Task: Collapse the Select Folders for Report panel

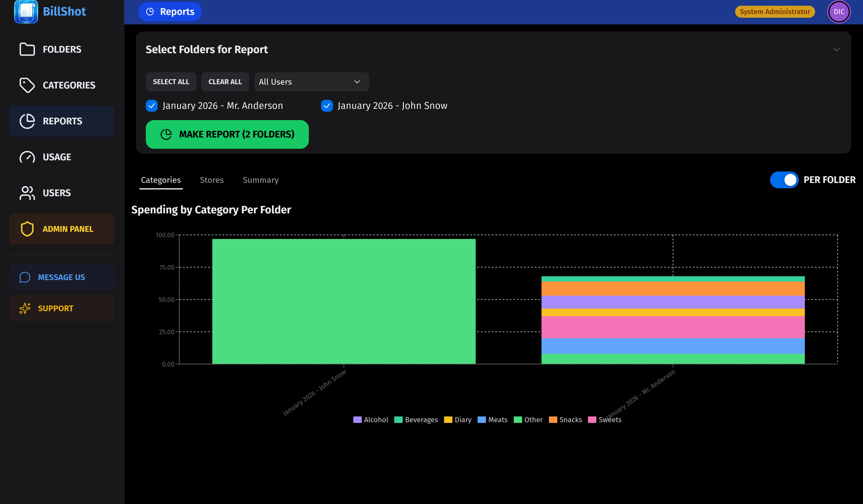Action: 836,50
